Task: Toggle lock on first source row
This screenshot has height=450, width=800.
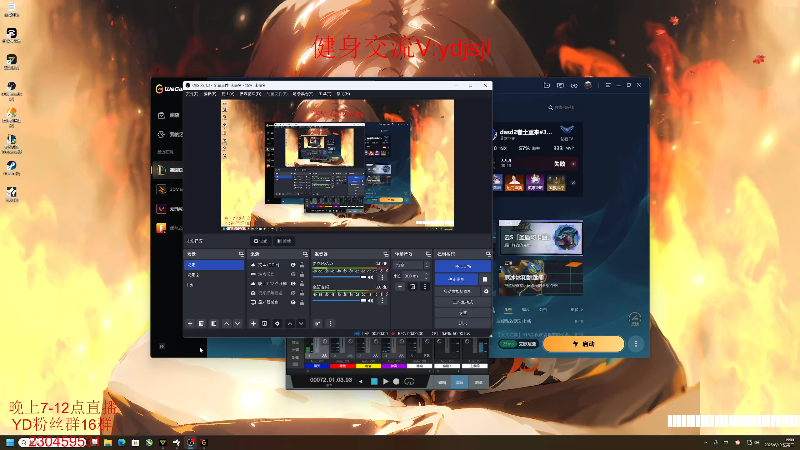Action: (x=302, y=265)
